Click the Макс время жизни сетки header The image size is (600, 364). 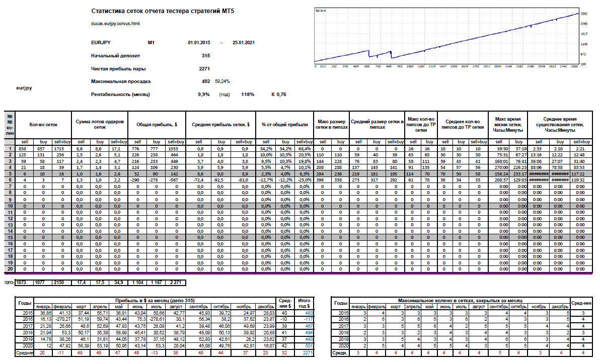pos(508,125)
